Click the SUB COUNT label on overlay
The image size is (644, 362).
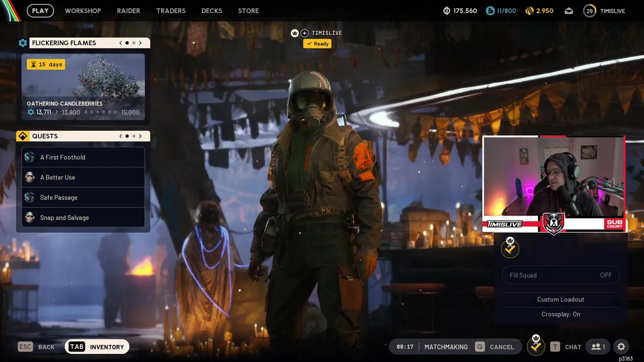pyautogui.click(x=614, y=224)
